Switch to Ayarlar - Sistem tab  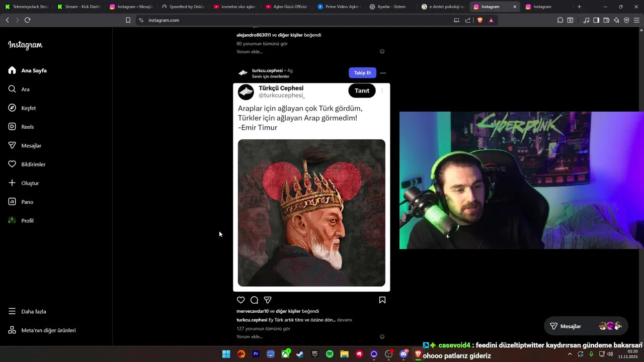tap(390, 7)
